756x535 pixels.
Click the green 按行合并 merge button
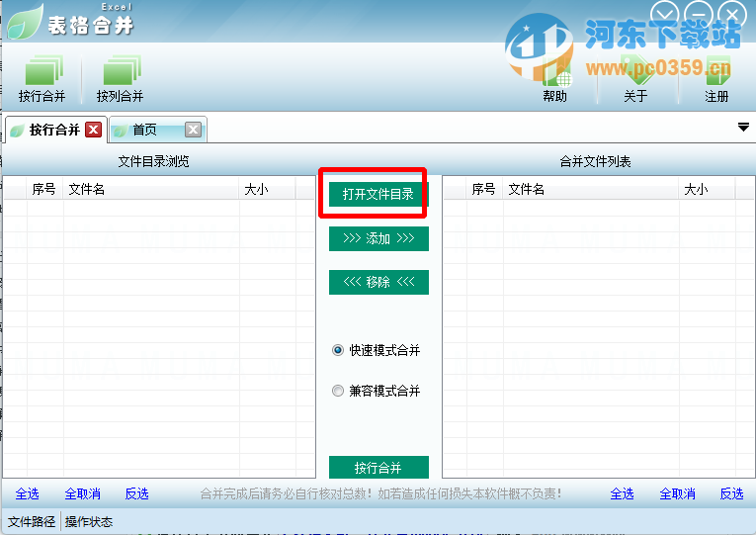coord(378,468)
